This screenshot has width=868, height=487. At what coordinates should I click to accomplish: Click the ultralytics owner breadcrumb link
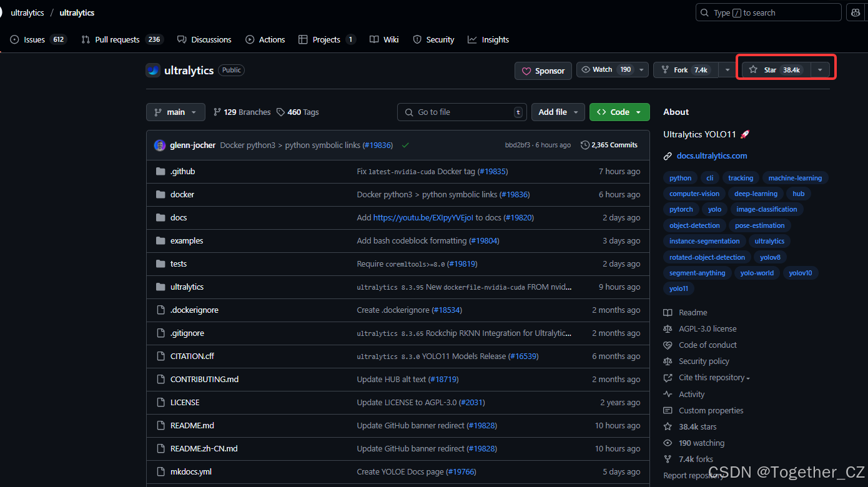point(27,12)
